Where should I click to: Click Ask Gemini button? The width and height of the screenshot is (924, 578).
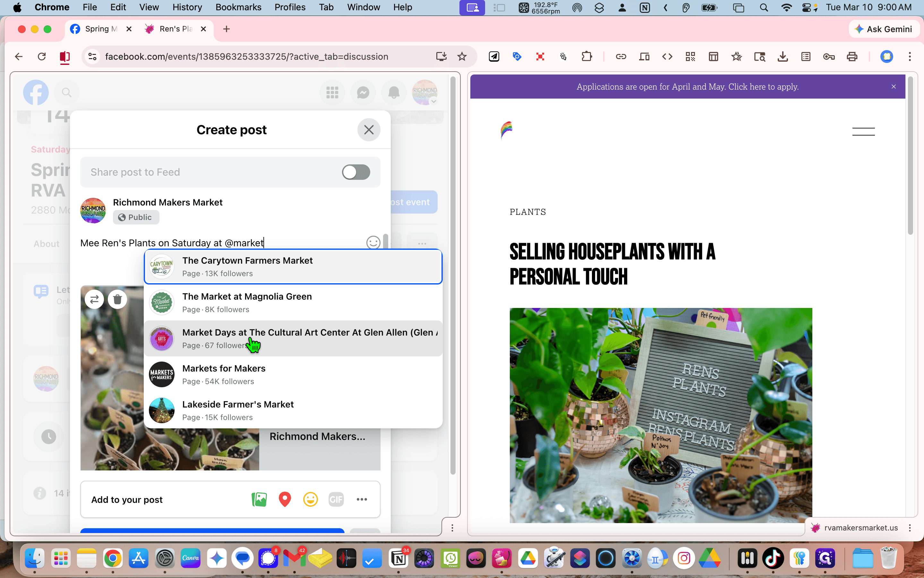pos(884,29)
